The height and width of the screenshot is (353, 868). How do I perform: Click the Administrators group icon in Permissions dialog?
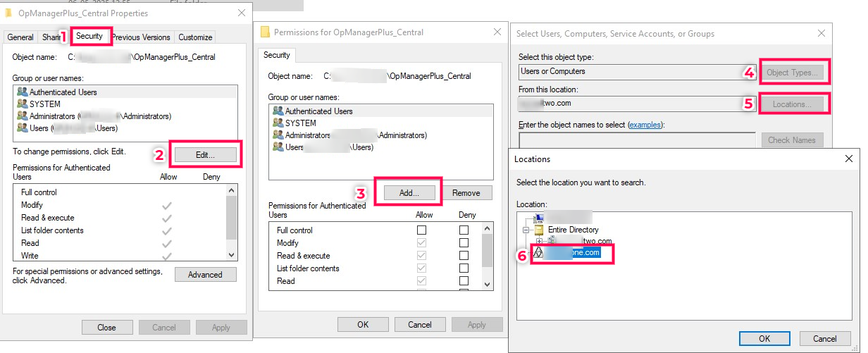click(278, 135)
